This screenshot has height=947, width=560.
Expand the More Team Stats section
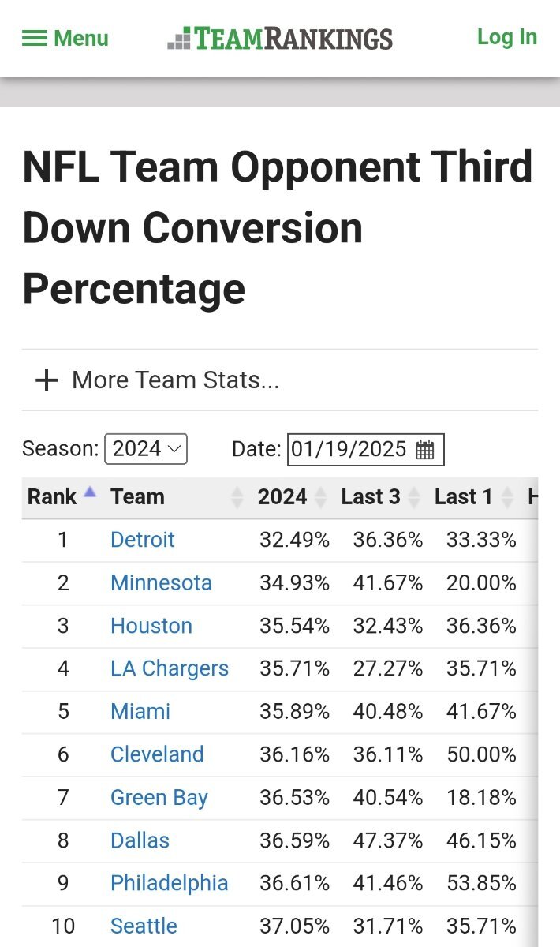pos(175,380)
